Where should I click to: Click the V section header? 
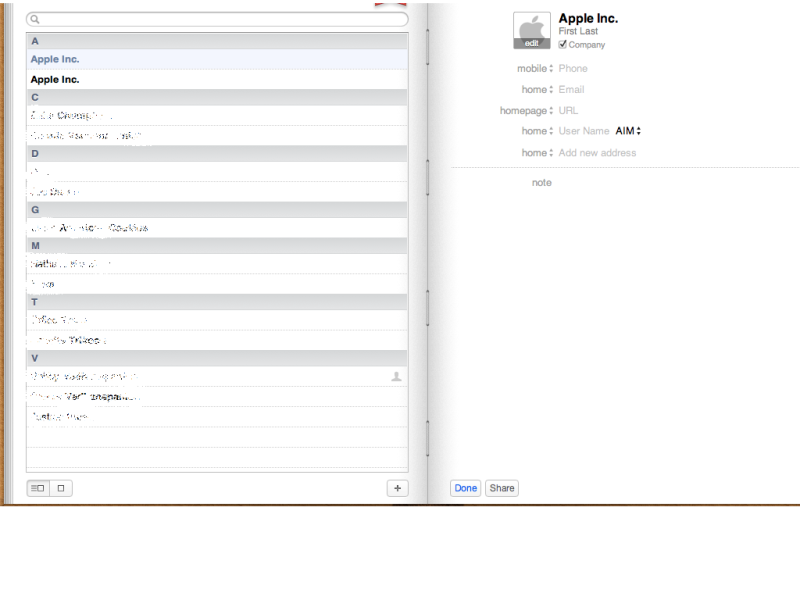pyautogui.click(x=217, y=358)
